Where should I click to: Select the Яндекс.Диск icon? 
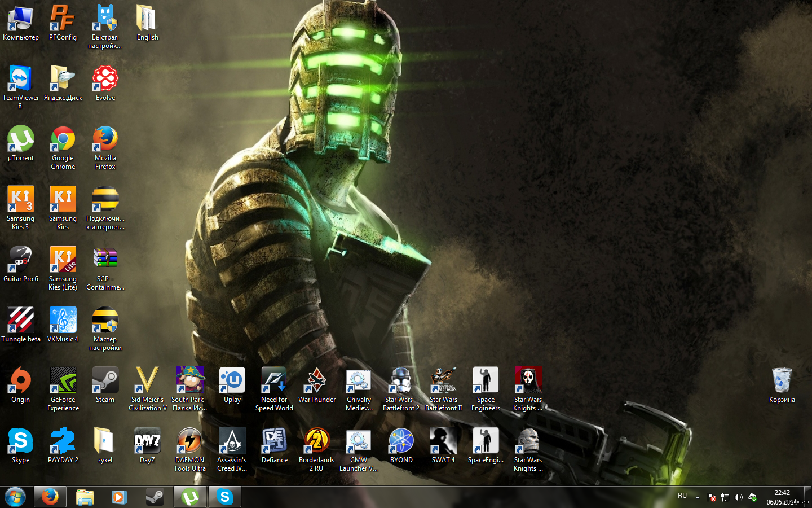point(63,84)
